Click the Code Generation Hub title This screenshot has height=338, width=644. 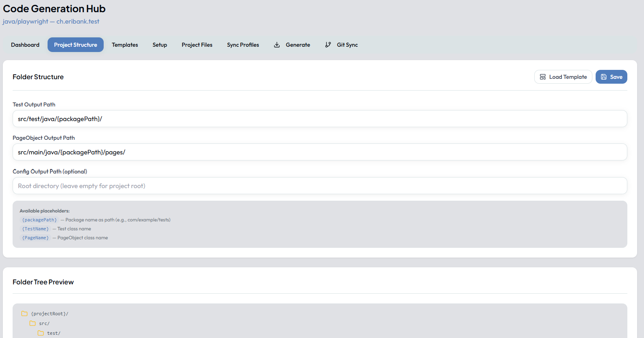pyautogui.click(x=54, y=9)
